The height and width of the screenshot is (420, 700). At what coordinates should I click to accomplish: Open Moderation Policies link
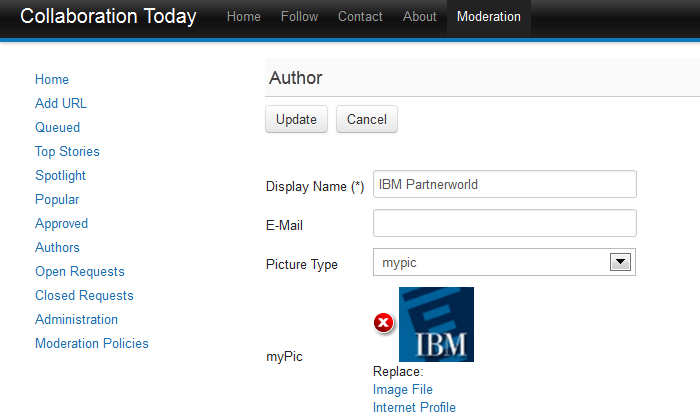(92, 344)
